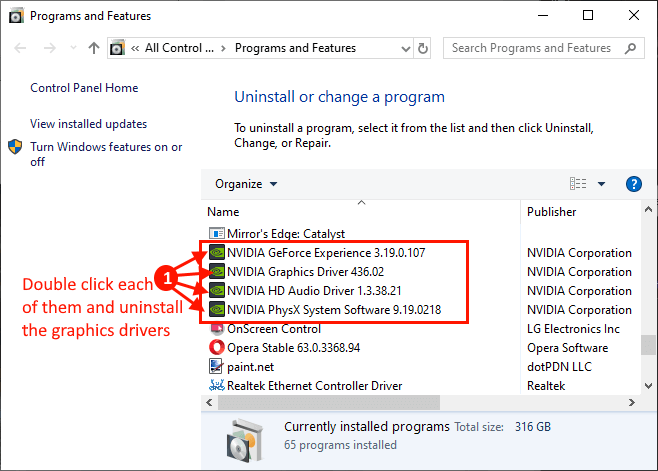This screenshot has width=658, height=471.
Task: Click the horizontal scrollbar right arrow
Action: 632,403
